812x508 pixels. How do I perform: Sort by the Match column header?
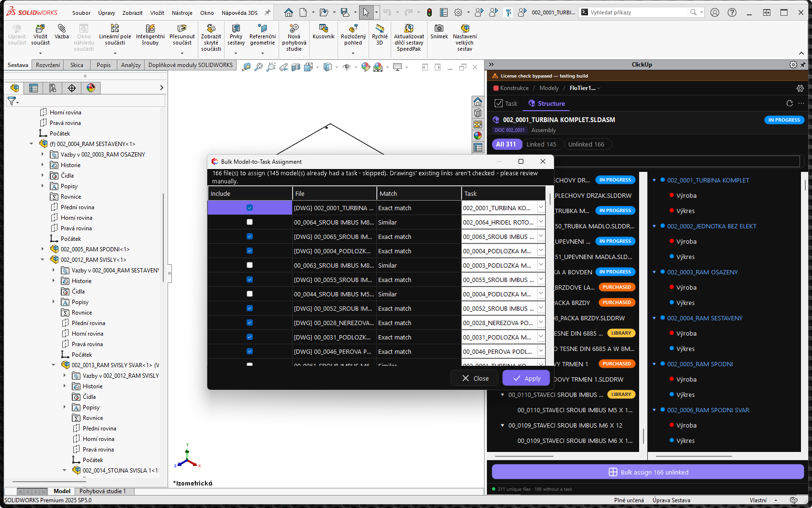(419, 193)
